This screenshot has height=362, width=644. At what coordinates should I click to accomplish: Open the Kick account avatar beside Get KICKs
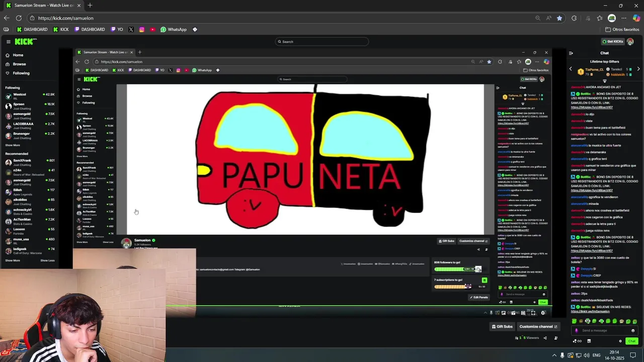pos(630,42)
